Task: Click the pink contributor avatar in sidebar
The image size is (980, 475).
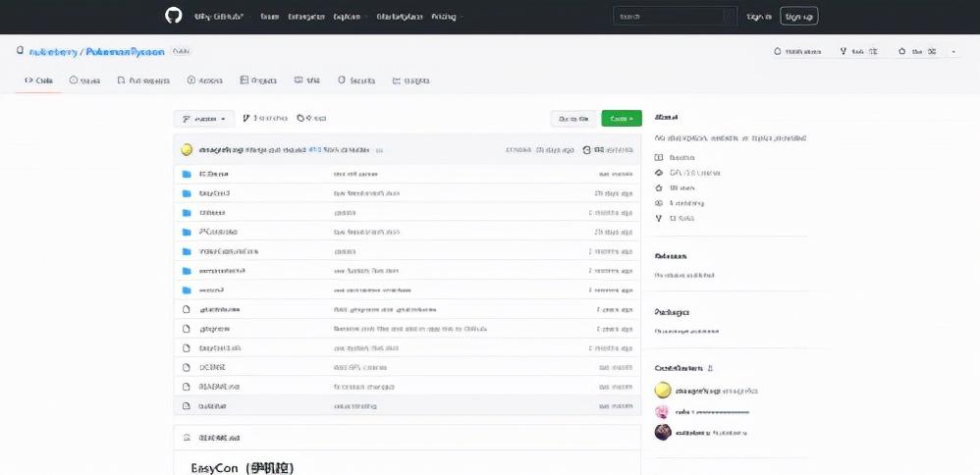Action: click(663, 412)
